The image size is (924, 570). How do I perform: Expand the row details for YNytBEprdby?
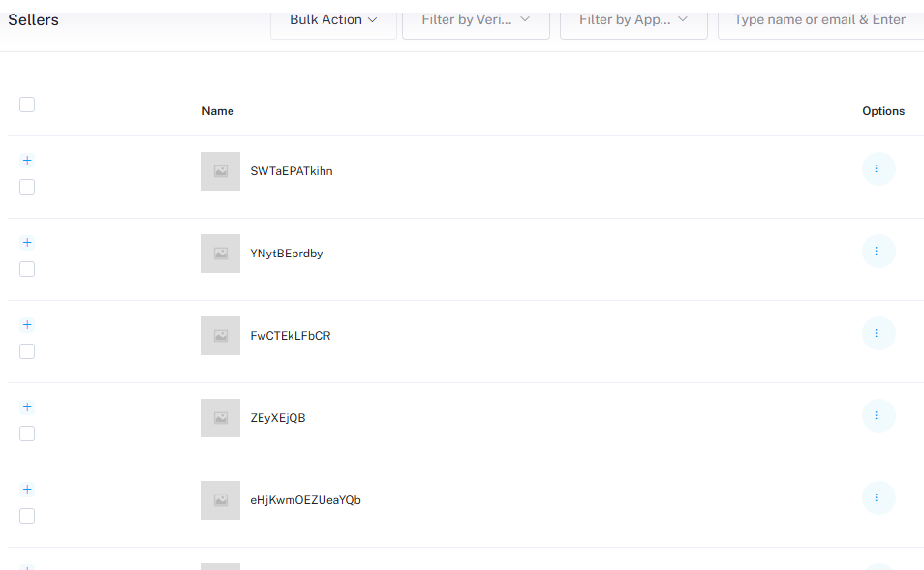click(27, 243)
